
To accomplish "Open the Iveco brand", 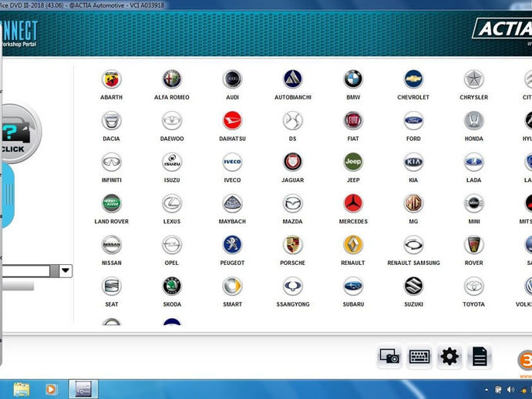I will click(x=232, y=162).
